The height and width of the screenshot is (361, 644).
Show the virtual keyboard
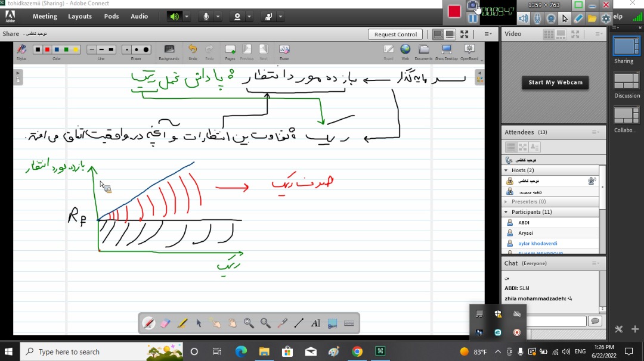point(349,323)
